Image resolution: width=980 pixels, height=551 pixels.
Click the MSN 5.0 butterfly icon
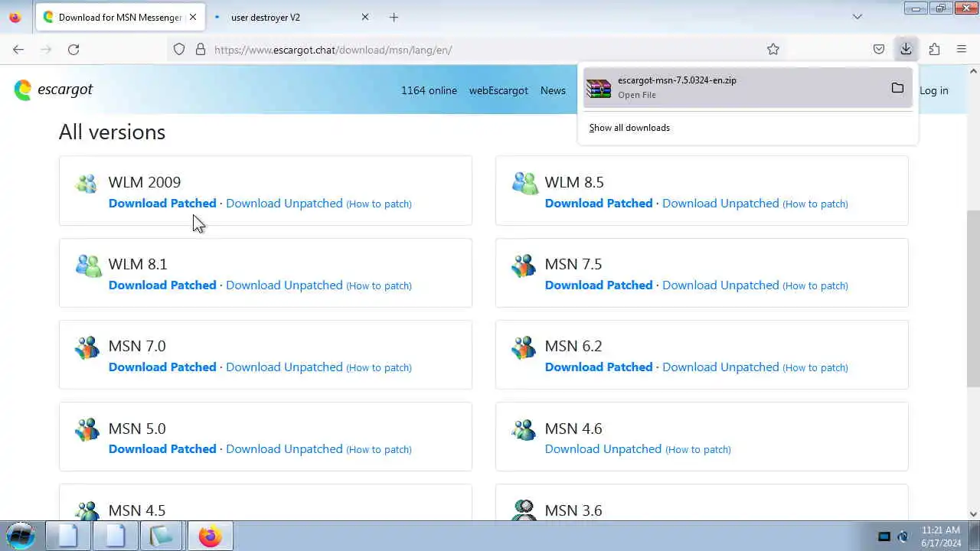(87, 429)
